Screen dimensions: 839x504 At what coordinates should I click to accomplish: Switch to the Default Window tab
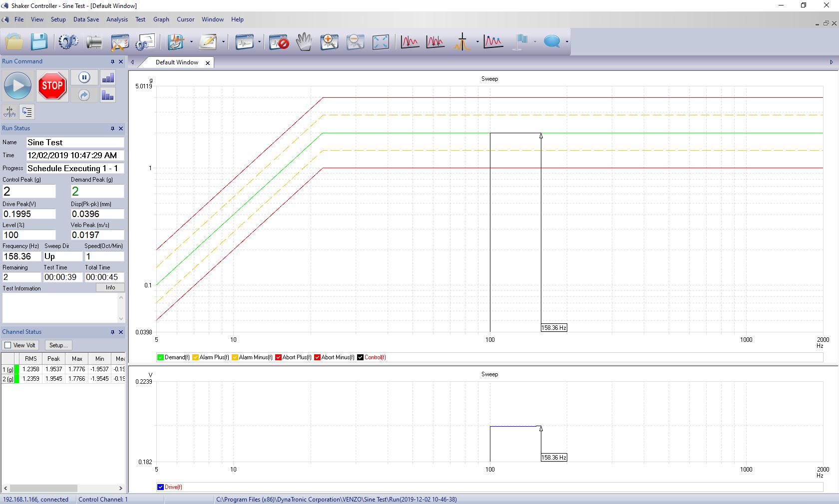(177, 62)
